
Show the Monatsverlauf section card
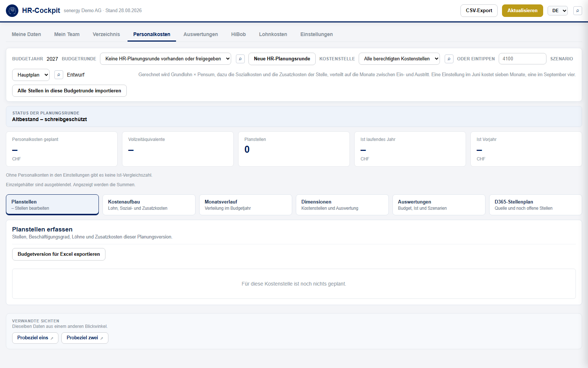coord(245,205)
